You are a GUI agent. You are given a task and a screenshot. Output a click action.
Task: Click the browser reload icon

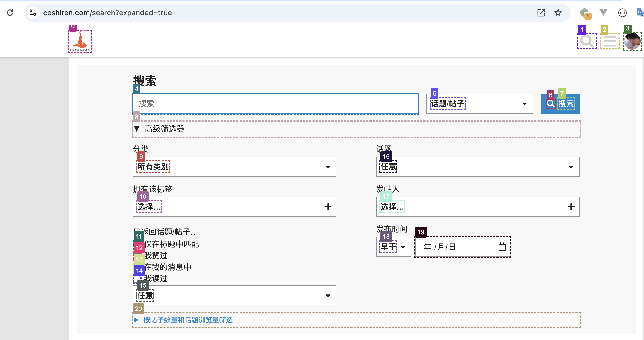10,13
